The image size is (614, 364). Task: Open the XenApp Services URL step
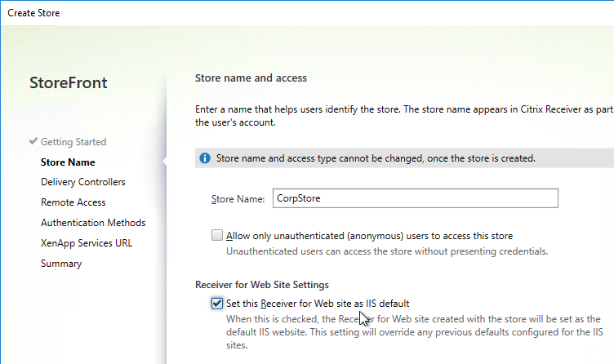87,243
